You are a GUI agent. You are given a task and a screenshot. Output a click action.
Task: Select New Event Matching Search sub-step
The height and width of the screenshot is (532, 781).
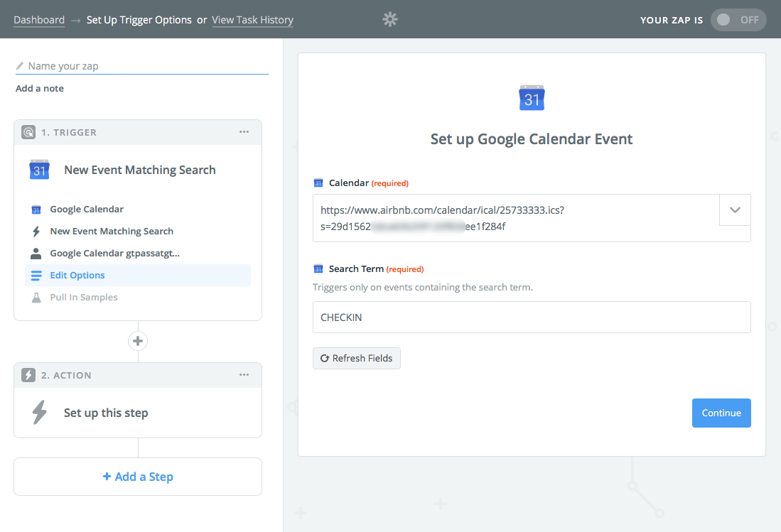138,231
